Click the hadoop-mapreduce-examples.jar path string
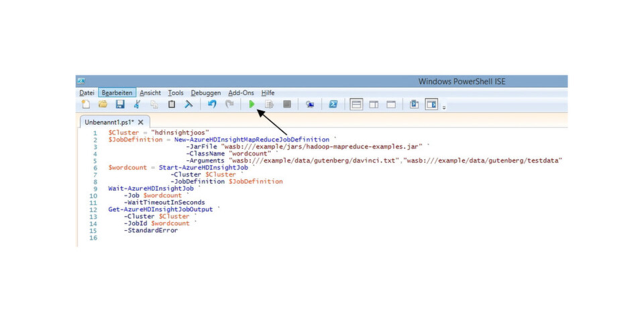This screenshot has height=322, width=644. 322,147
